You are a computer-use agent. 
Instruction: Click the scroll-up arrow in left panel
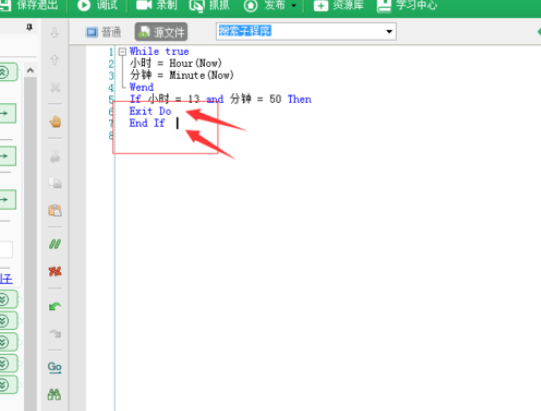30,70
